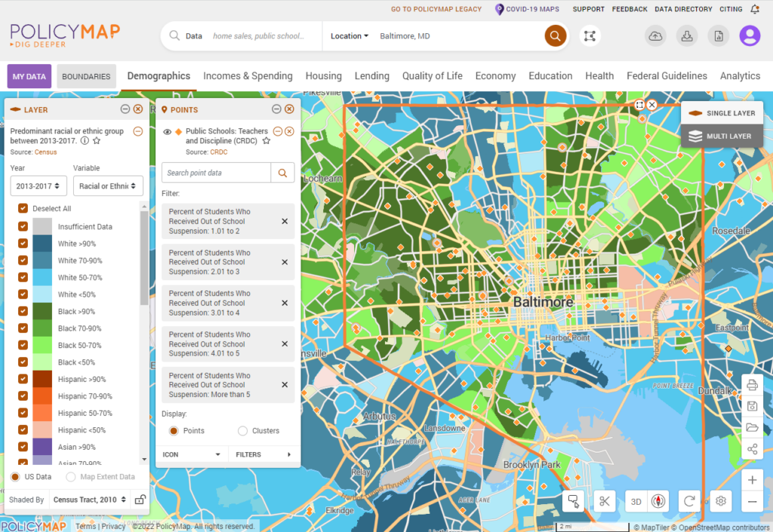This screenshot has height=532, width=773.
Task: Toggle Public Schools points visibility eye
Action: click(x=167, y=131)
